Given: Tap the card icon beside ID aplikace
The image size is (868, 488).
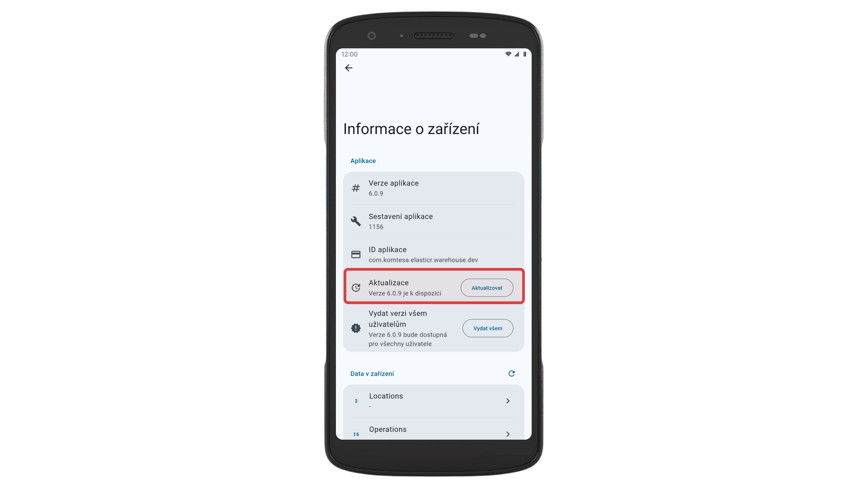Looking at the screenshot, I should (x=356, y=254).
